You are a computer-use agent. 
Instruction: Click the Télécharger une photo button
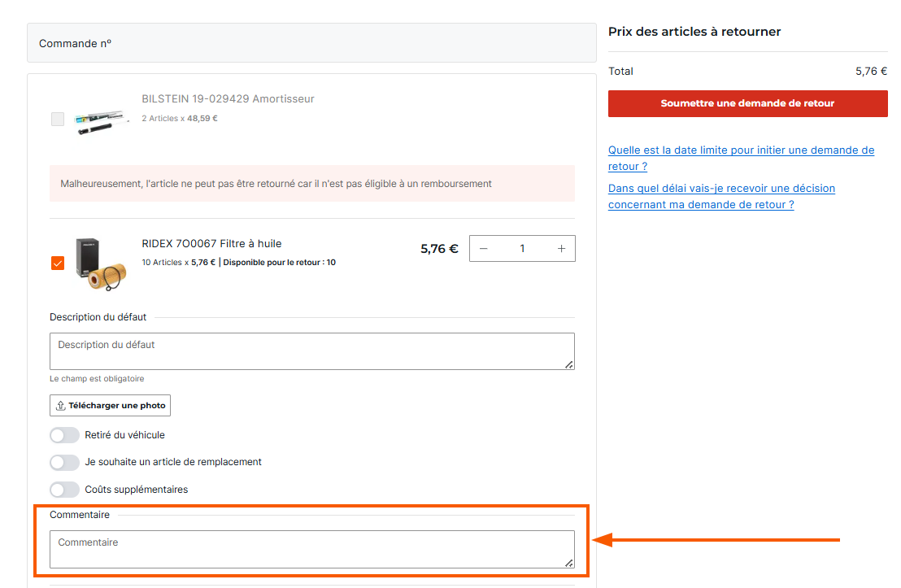111,405
